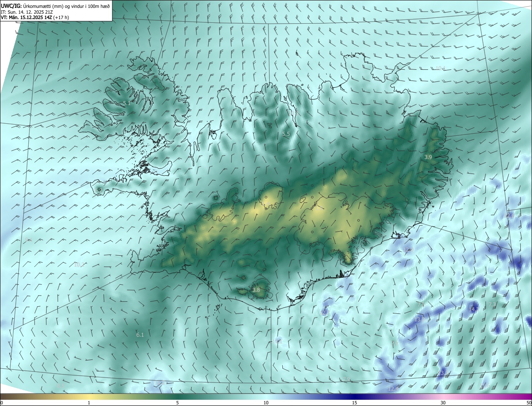Click the color bar at the 0 mark
The image size is (532, 406).
pos(2,397)
